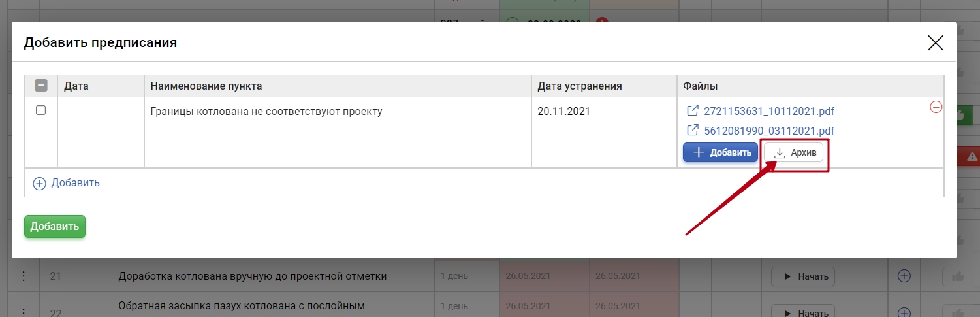Open three-dot menu for row 21
The width and height of the screenshot is (980, 317).
pyautogui.click(x=24, y=276)
